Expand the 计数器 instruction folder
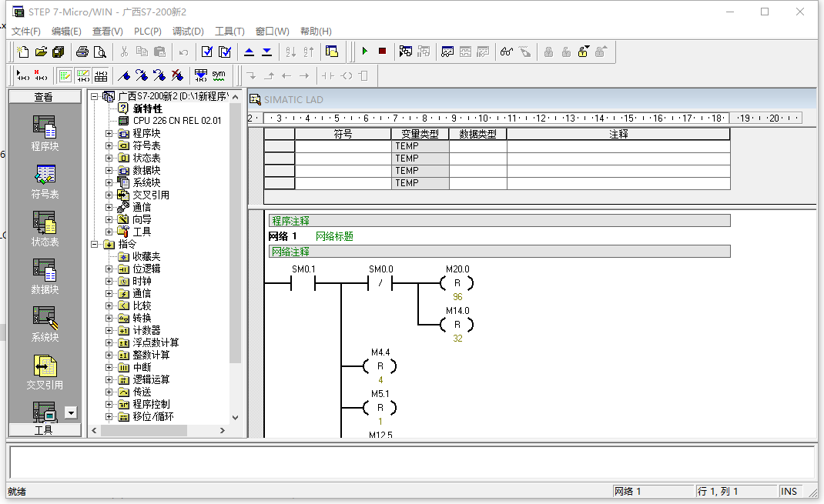Image resolution: width=824 pixels, height=504 pixels. coord(109,330)
